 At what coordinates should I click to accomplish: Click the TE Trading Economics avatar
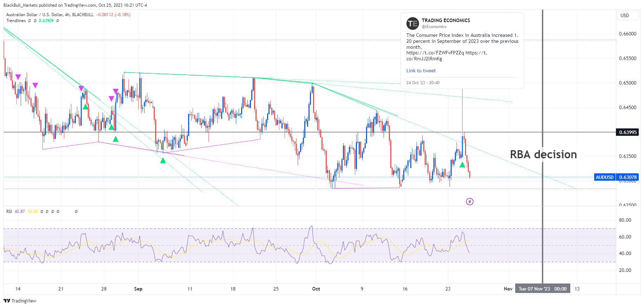click(413, 24)
